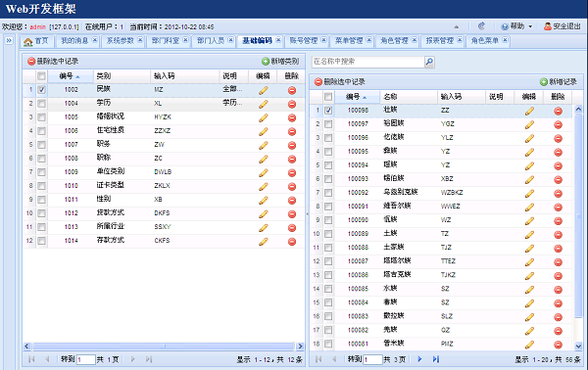
Task: Delete record 100085 水族
Action: coord(558,290)
